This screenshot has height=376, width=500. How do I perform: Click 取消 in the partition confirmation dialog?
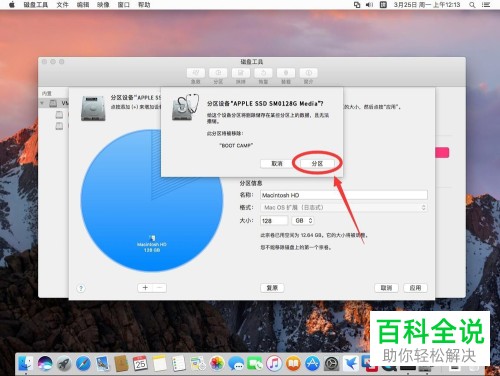tap(277, 163)
